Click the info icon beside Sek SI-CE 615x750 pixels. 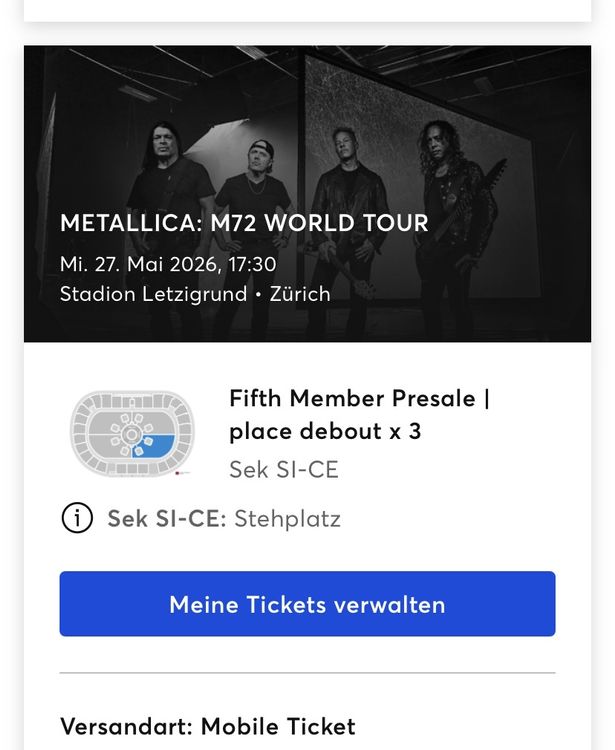[x=77, y=518]
